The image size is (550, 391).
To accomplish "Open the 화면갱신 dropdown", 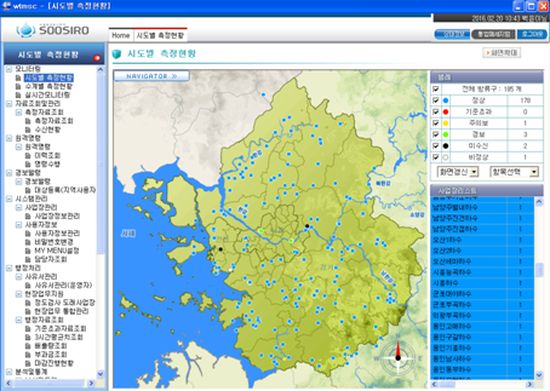I will [458, 172].
